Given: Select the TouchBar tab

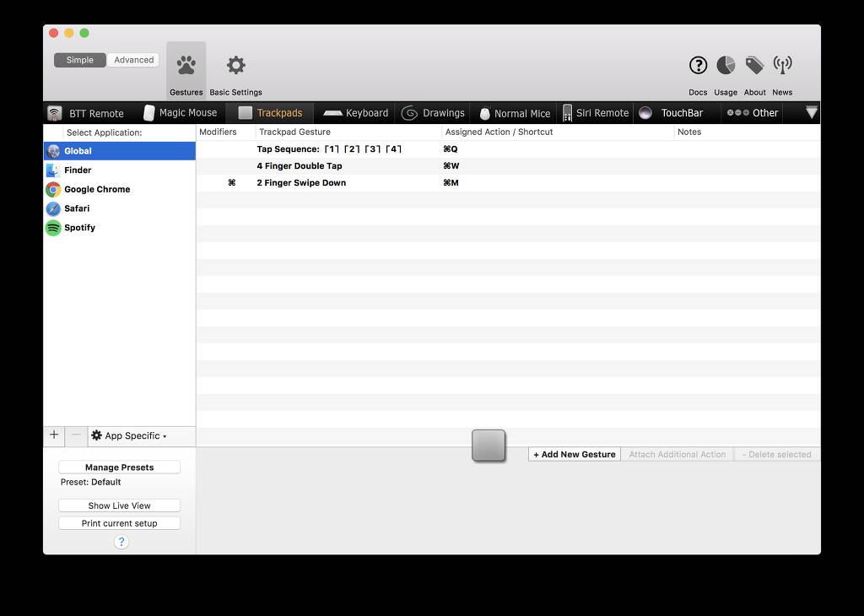Looking at the screenshot, I should (672, 113).
